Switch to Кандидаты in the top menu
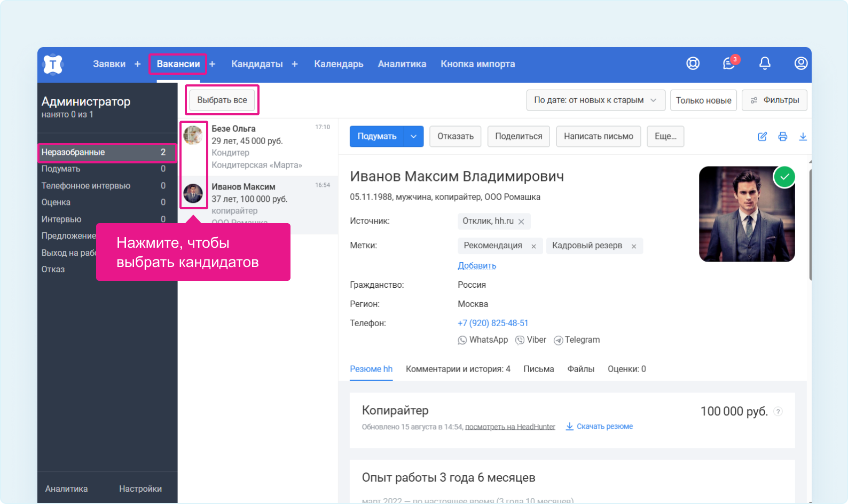 click(x=257, y=64)
